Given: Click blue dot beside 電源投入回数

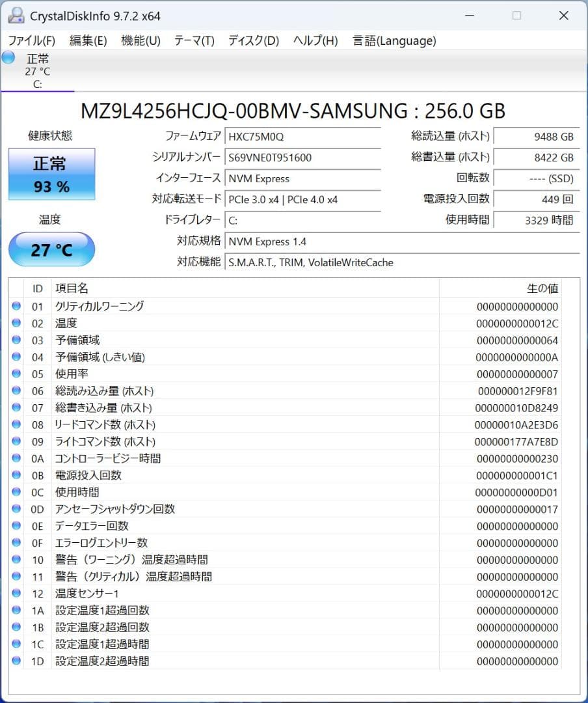Looking at the screenshot, I should point(16,475).
